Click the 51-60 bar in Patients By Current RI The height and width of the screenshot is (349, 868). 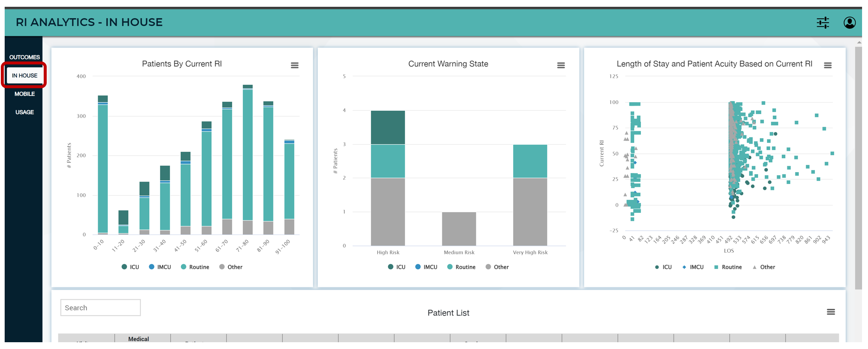coord(207,178)
